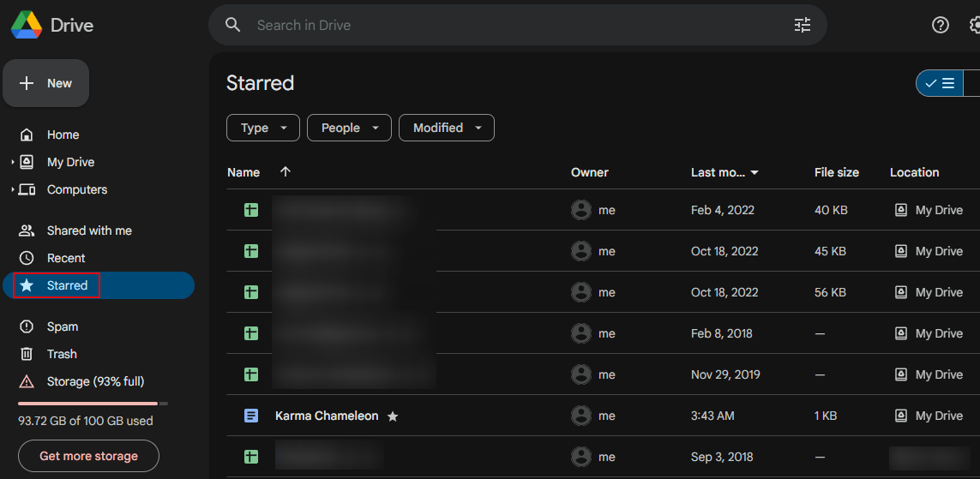Click the Karma Chameleon document icon

click(x=250, y=416)
